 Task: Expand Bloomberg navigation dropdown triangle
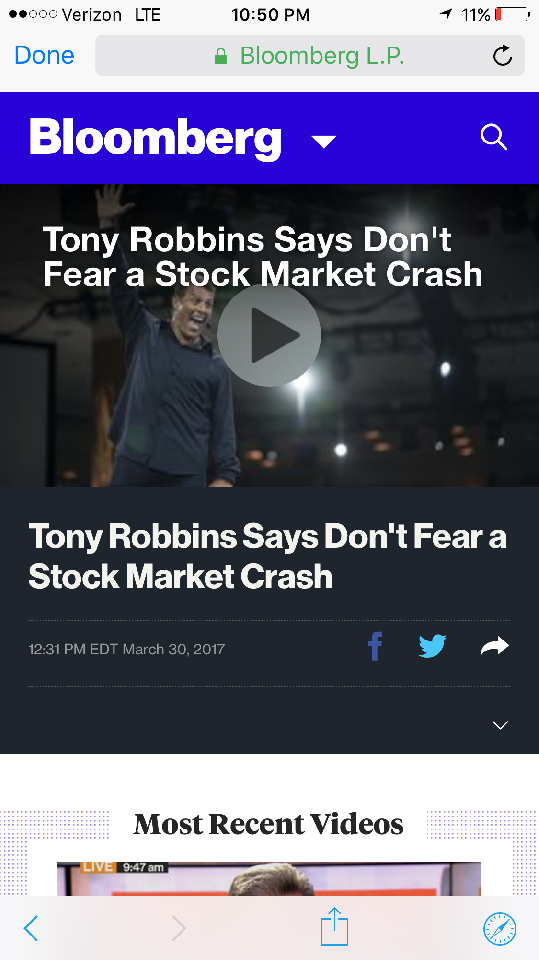[323, 142]
